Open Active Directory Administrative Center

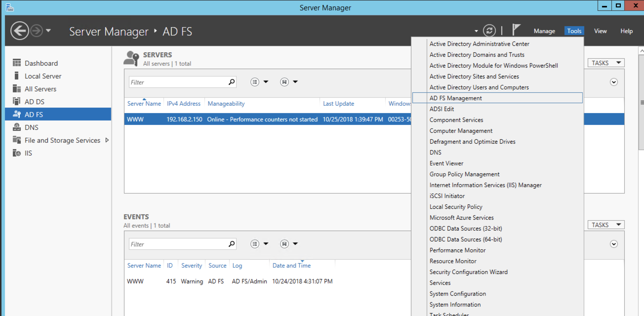(x=479, y=44)
